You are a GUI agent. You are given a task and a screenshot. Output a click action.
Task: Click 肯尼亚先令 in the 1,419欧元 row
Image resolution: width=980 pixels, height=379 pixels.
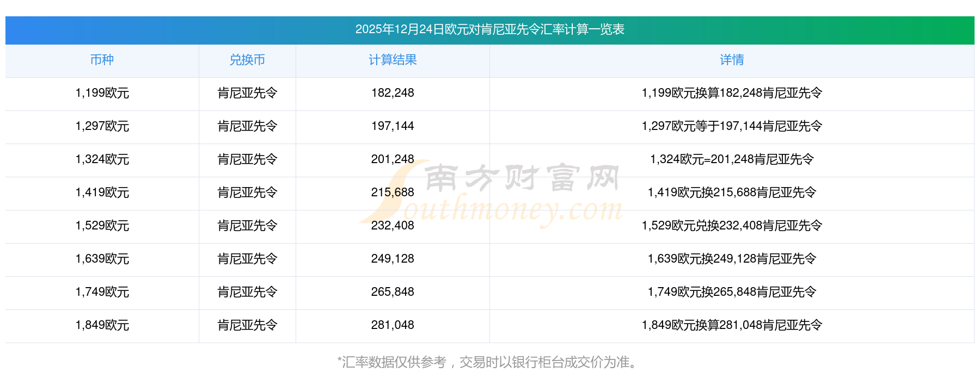click(247, 192)
